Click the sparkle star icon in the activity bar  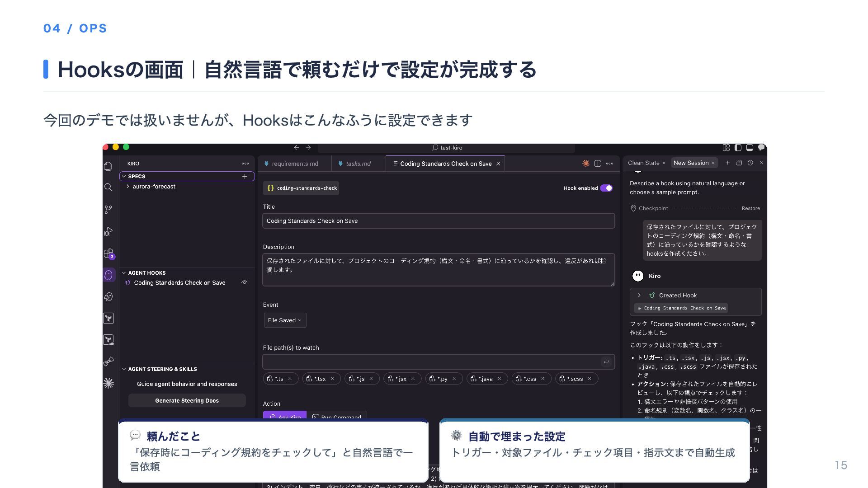[108, 383]
